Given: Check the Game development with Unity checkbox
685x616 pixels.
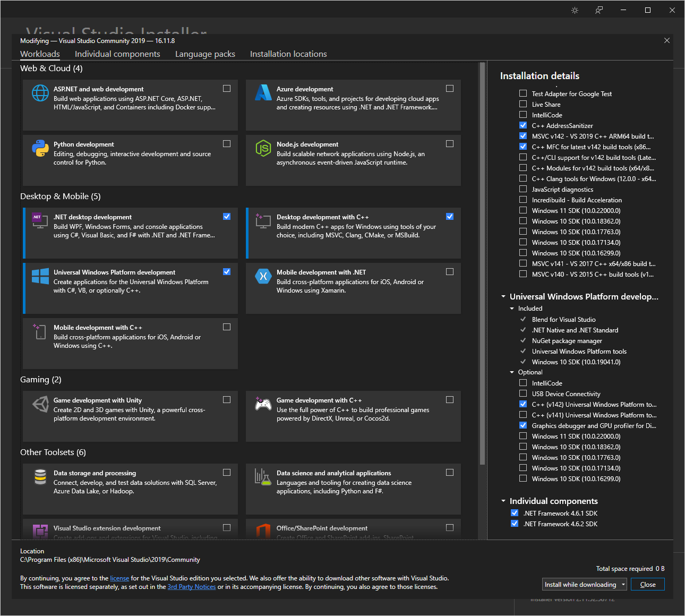Looking at the screenshot, I should [227, 400].
